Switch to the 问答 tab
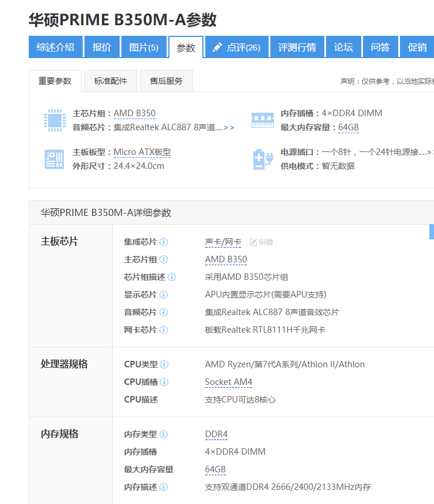This screenshot has height=504, width=434. point(381,48)
